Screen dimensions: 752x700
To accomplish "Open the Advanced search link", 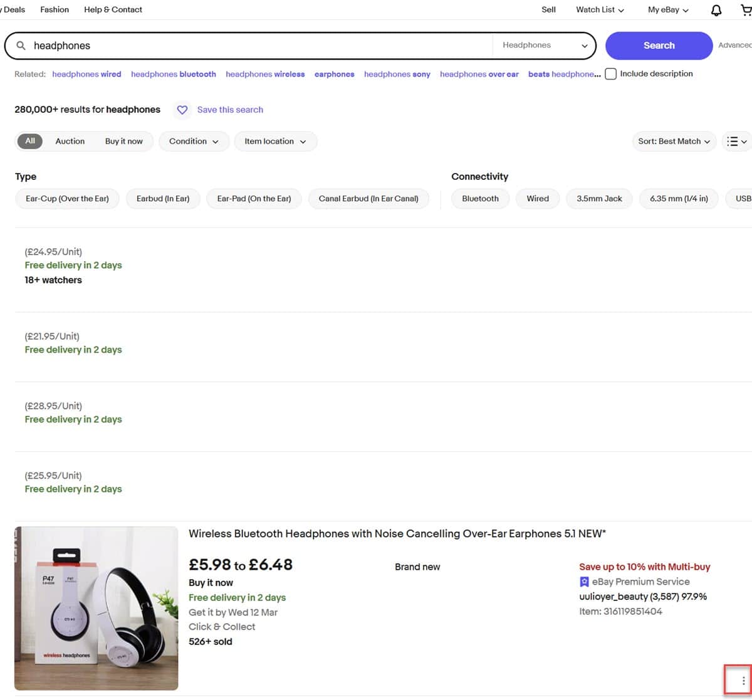I will (734, 45).
